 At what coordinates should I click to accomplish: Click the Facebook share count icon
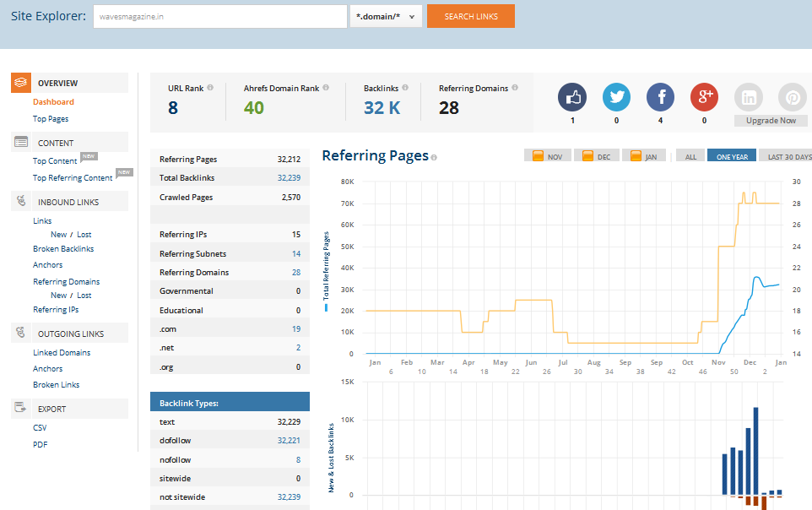click(660, 97)
